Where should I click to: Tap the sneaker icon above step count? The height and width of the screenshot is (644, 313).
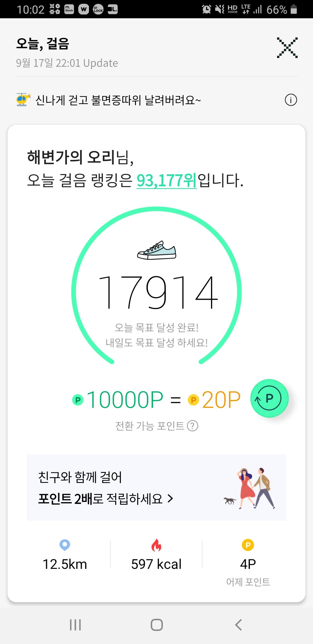pos(156,250)
